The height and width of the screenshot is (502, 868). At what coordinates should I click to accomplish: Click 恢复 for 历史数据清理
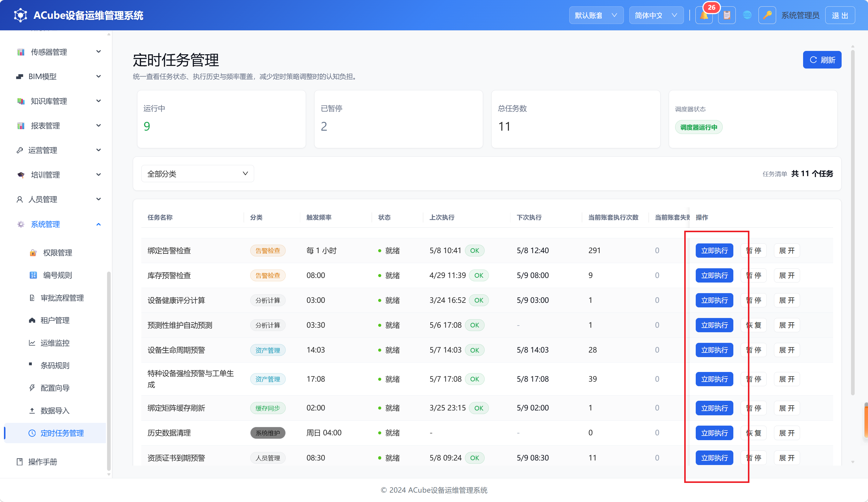[753, 433]
